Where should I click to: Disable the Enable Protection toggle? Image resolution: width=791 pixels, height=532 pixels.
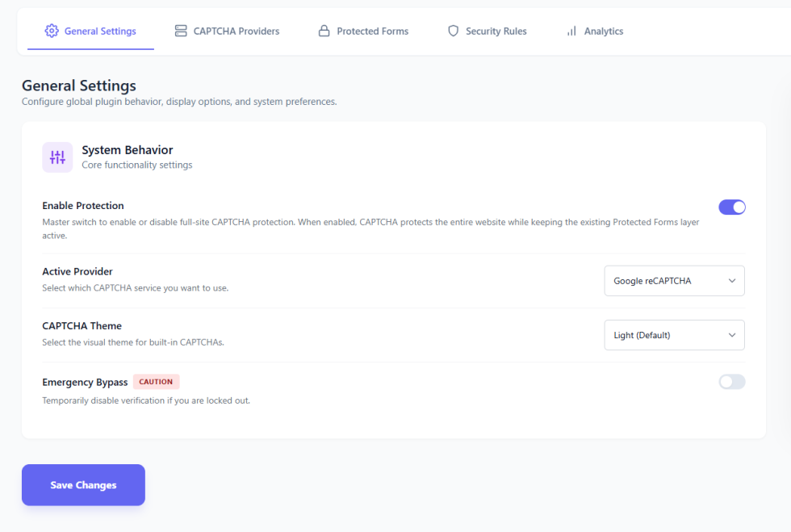click(732, 207)
